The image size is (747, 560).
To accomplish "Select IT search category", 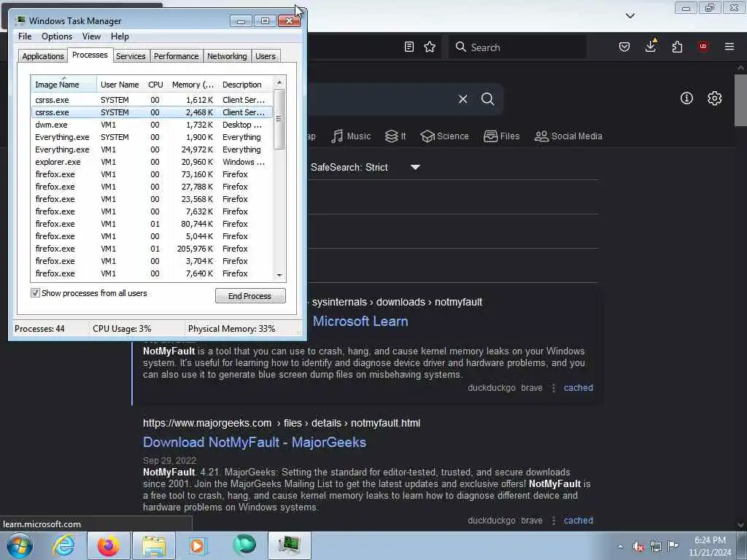I will click(x=395, y=136).
